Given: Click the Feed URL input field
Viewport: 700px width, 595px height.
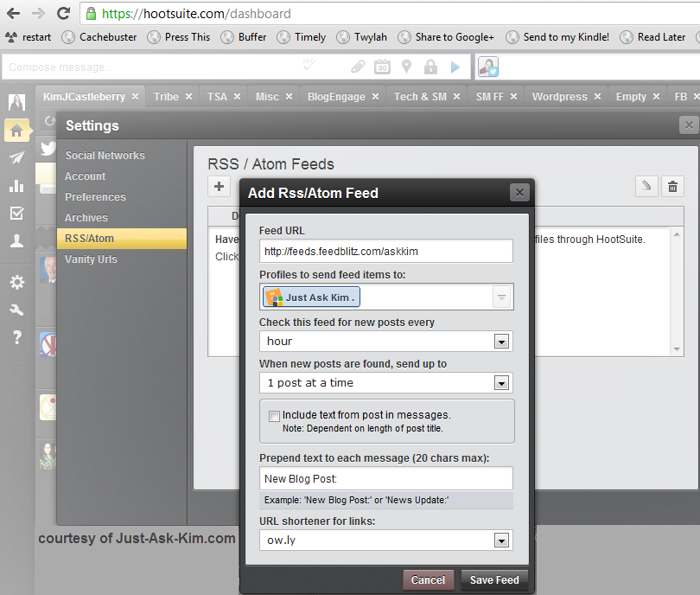Looking at the screenshot, I should [x=385, y=251].
